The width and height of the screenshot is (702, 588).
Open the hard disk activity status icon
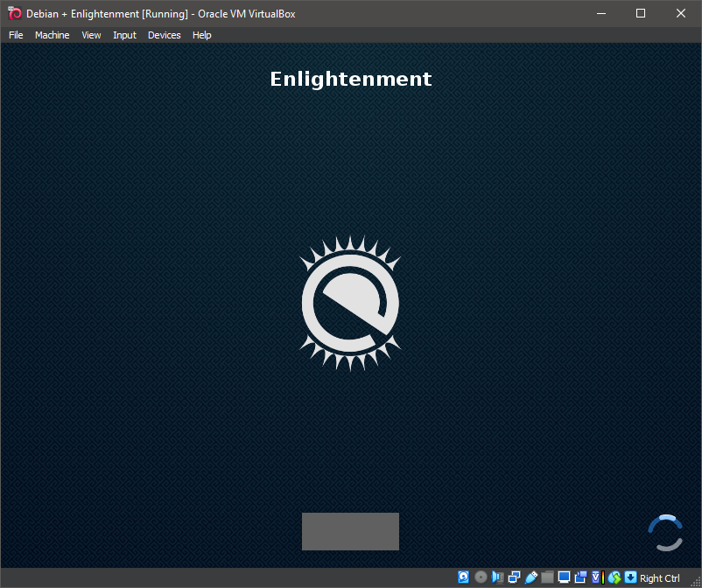[463, 577]
